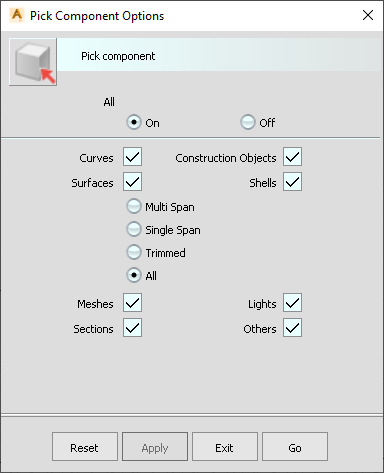Viewport: 384px width, 473px height.
Task: Click the Go button
Action: pos(295,447)
